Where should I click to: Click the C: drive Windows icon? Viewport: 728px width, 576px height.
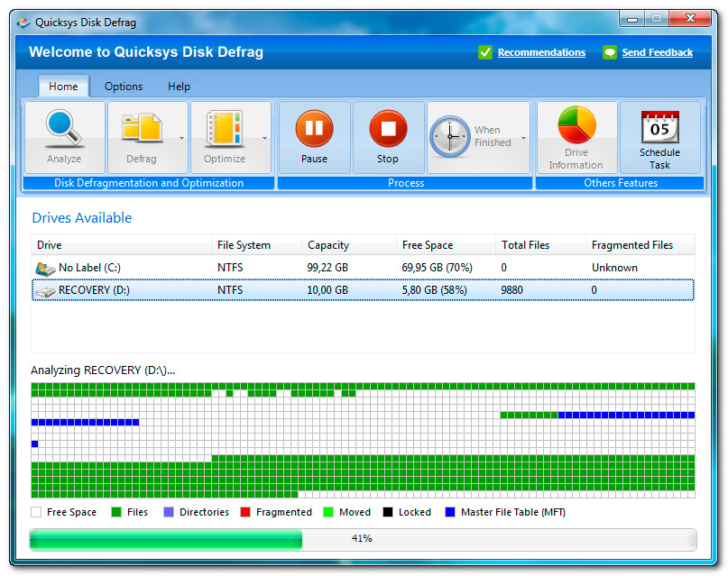pos(45,269)
